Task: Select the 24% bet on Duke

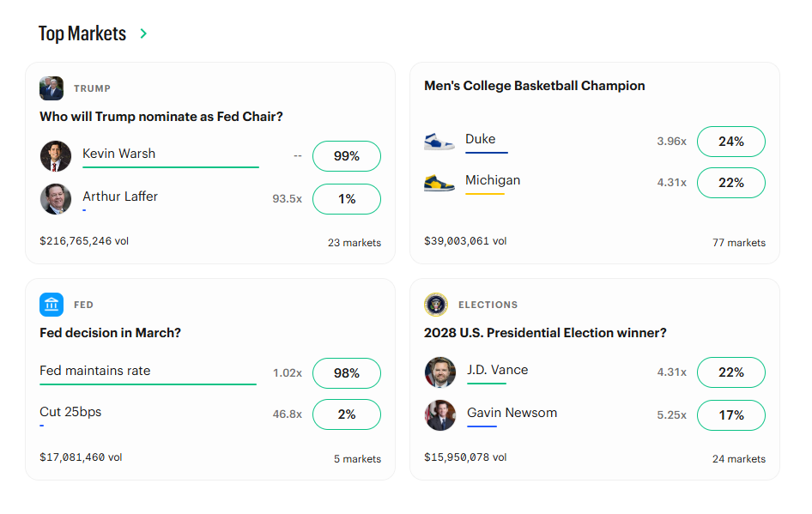Action: (x=730, y=142)
